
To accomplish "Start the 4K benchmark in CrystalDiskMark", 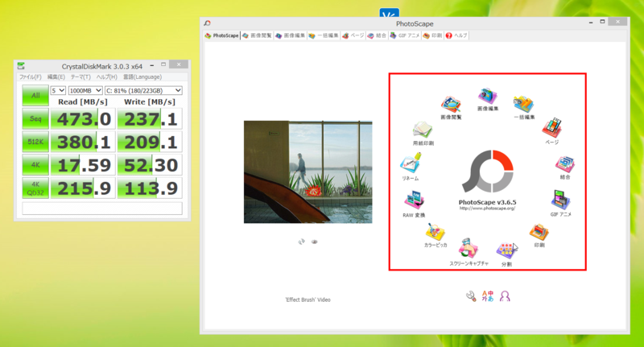I will (35, 165).
